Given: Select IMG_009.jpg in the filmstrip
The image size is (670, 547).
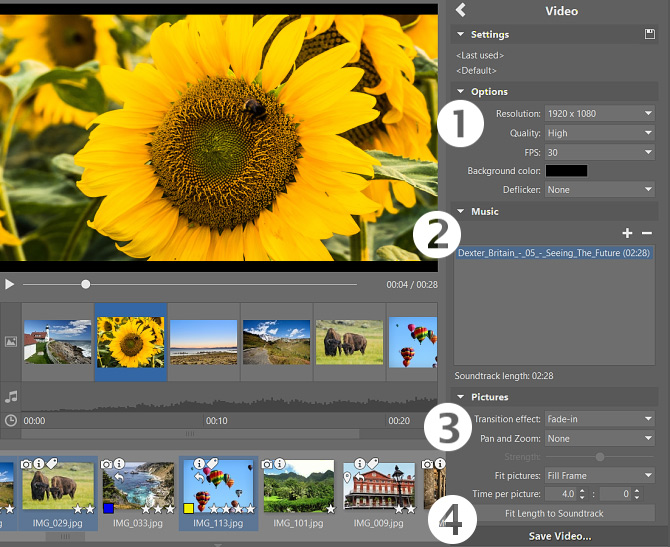Looking at the screenshot, I should 379,494.
